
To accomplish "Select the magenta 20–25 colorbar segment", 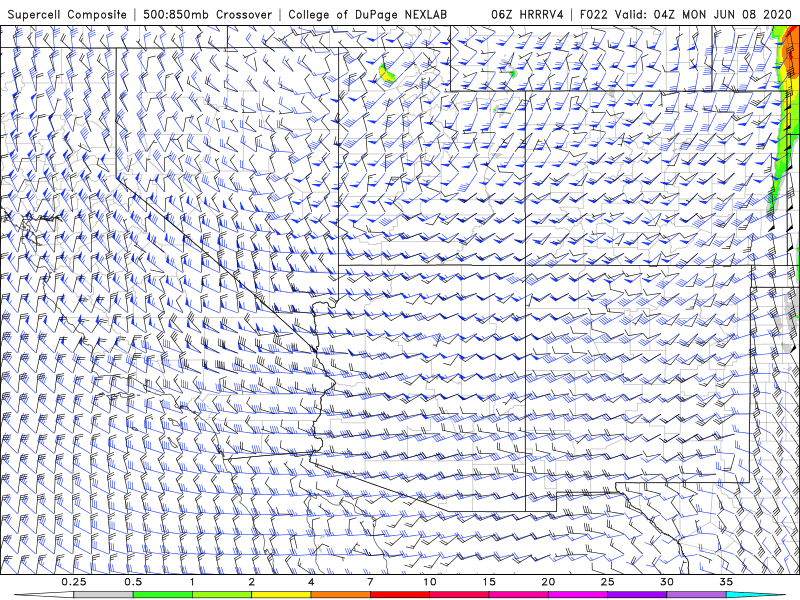I will point(578,595).
